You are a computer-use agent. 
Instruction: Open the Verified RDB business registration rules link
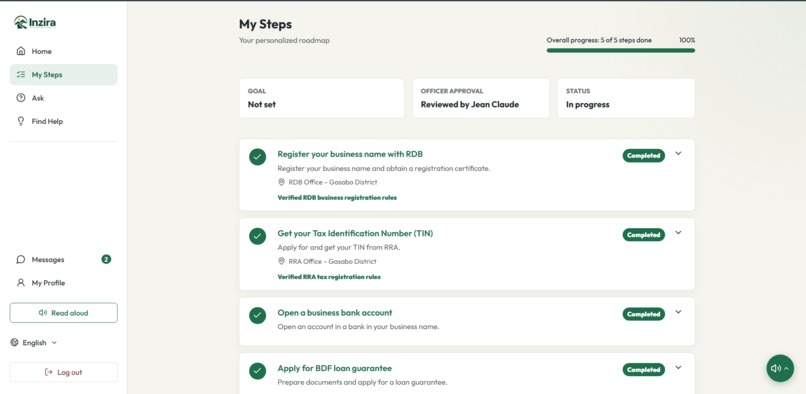[337, 198]
